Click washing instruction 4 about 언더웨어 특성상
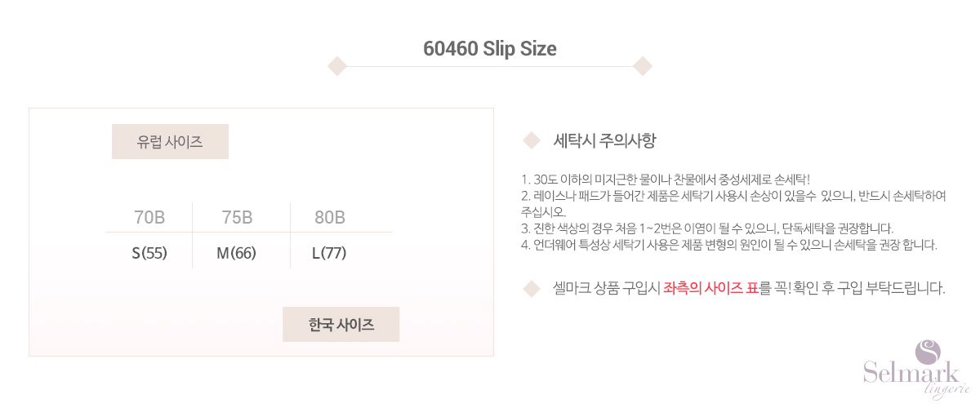The width and height of the screenshot is (980, 408). [x=728, y=244]
